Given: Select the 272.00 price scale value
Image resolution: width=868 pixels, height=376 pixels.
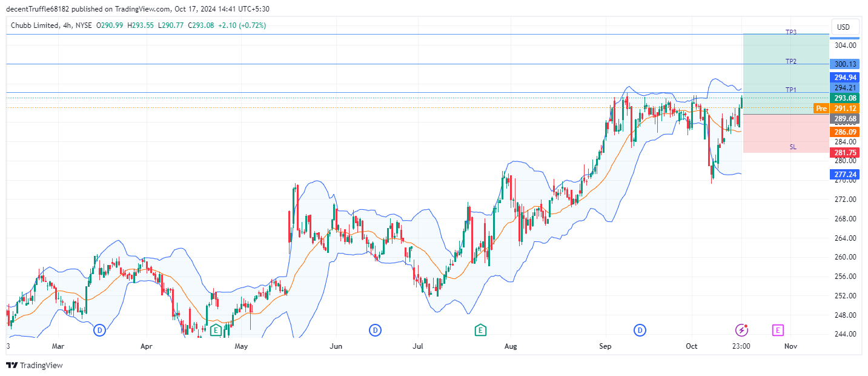Looking at the screenshot, I should (x=845, y=200).
